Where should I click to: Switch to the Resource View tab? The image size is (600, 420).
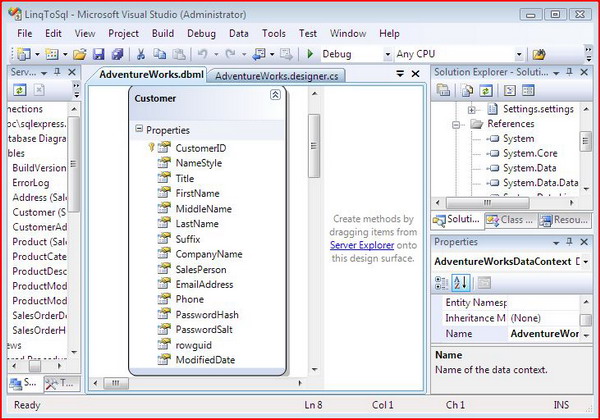tap(564, 220)
